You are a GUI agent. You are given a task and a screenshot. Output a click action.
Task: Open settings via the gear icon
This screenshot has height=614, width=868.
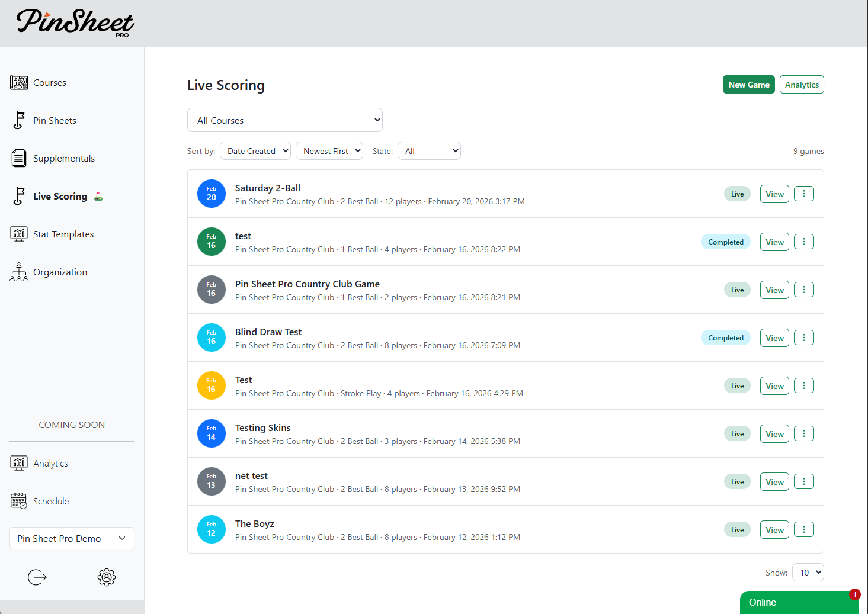point(107,577)
